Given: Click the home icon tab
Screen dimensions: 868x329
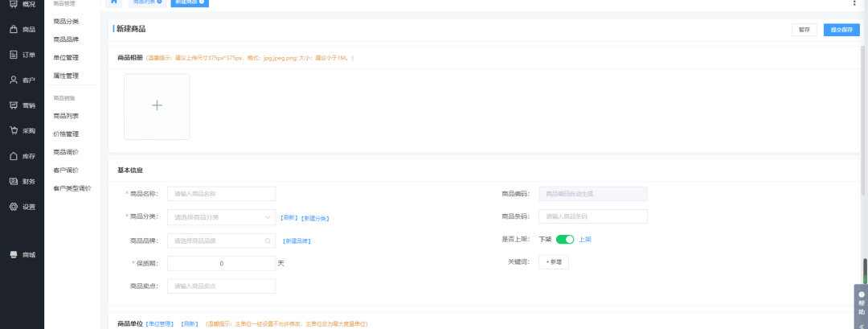Looking at the screenshot, I should (114, 2).
